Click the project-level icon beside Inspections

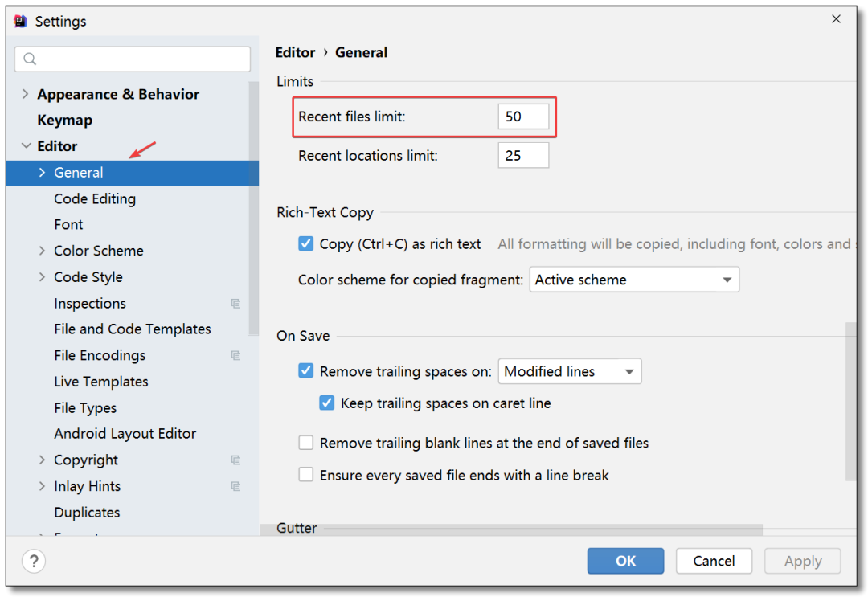tap(235, 303)
